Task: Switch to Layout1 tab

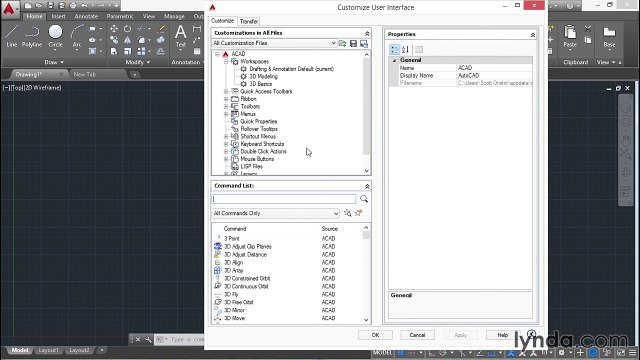Action: coord(48,350)
